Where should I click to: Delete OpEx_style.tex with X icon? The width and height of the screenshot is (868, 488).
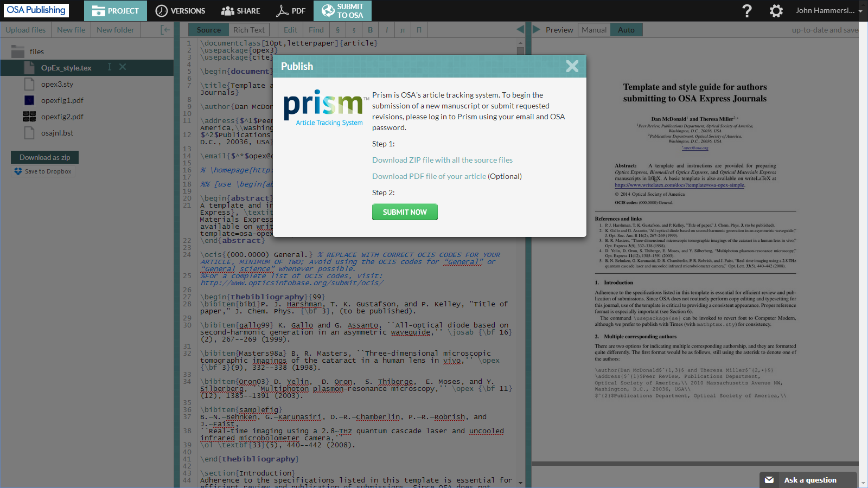pyautogui.click(x=123, y=67)
